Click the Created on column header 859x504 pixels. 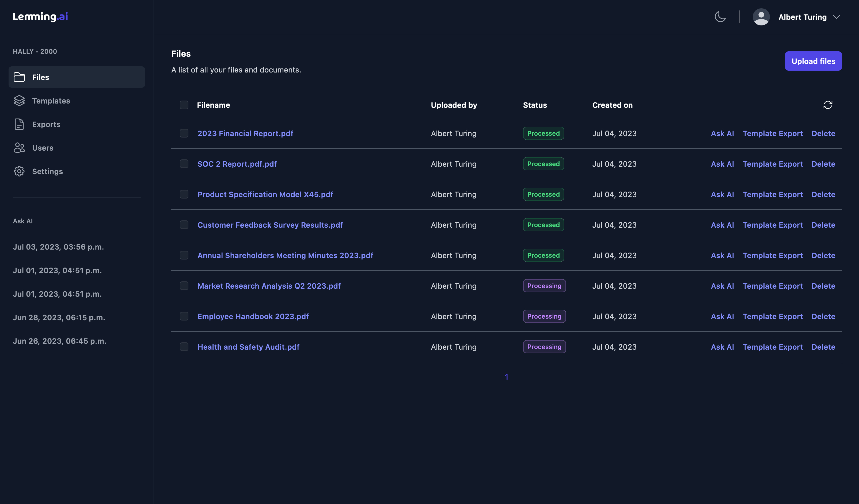click(x=612, y=105)
